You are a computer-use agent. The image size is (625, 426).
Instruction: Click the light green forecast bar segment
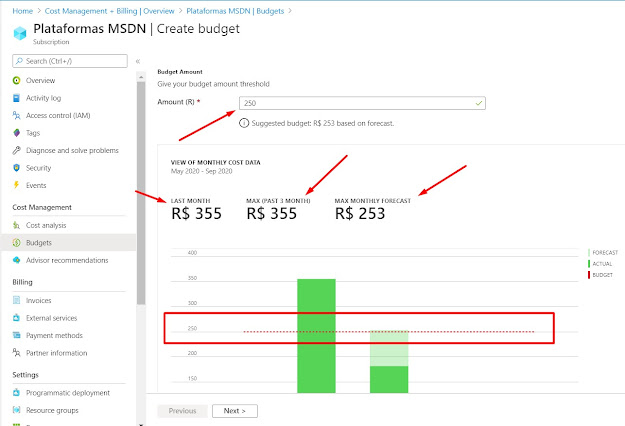[x=389, y=348]
